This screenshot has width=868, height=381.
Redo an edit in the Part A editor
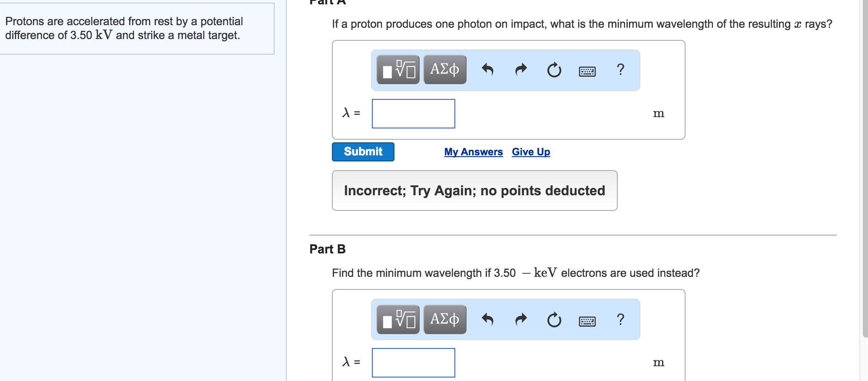click(x=520, y=69)
